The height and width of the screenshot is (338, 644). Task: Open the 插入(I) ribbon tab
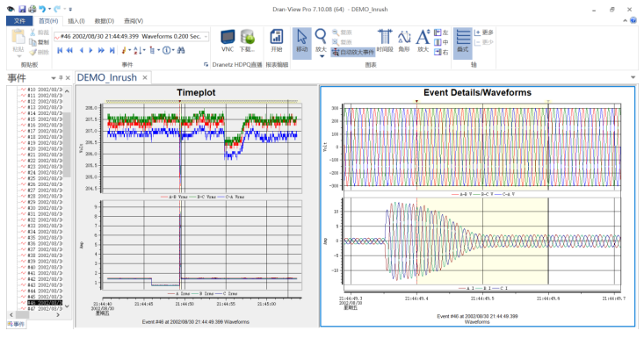76,21
